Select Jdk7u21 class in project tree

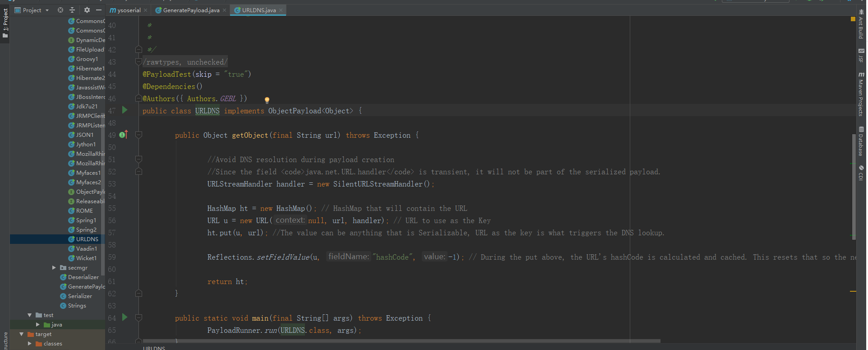86,106
